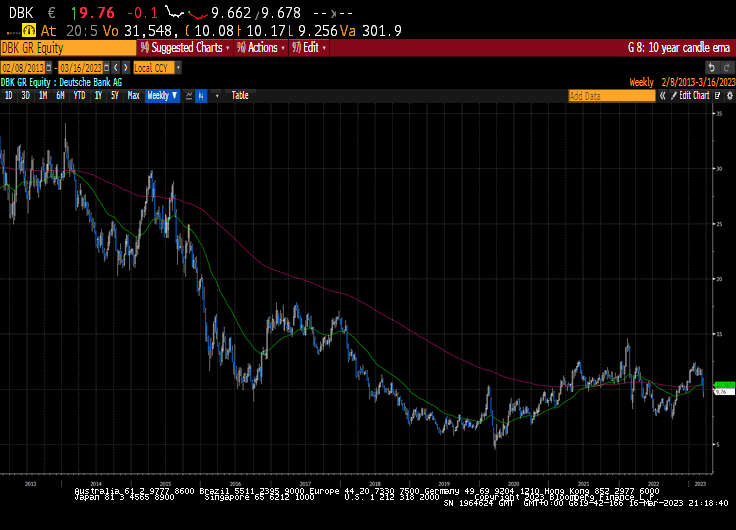Select the 1D range tab

tap(8, 96)
